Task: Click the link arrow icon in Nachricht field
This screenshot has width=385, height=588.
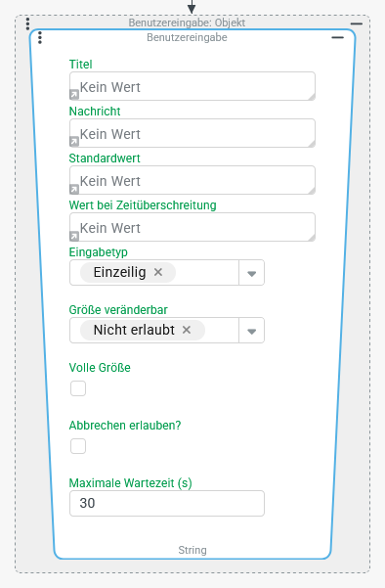Action: click(x=74, y=142)
